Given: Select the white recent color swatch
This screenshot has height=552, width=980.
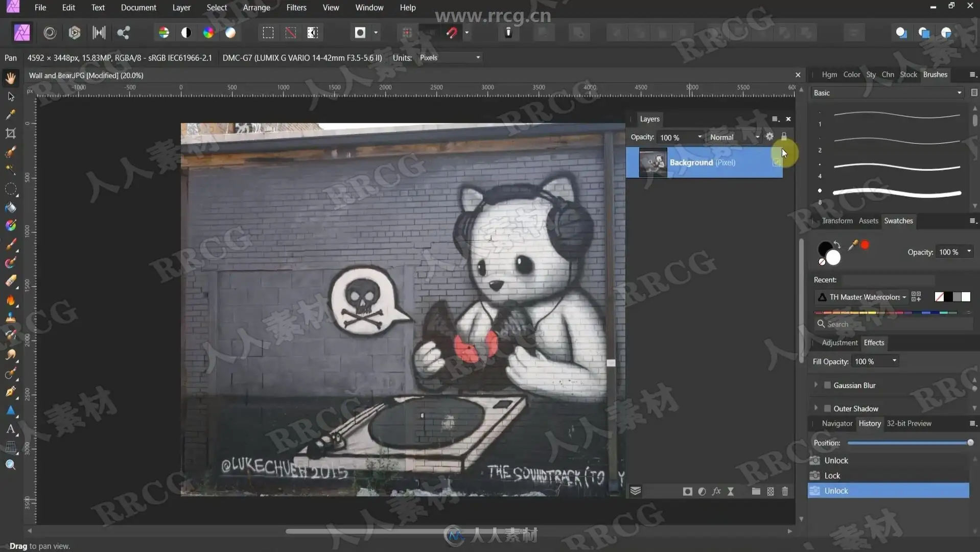Looking at the screenshot, I should (966, 297).
